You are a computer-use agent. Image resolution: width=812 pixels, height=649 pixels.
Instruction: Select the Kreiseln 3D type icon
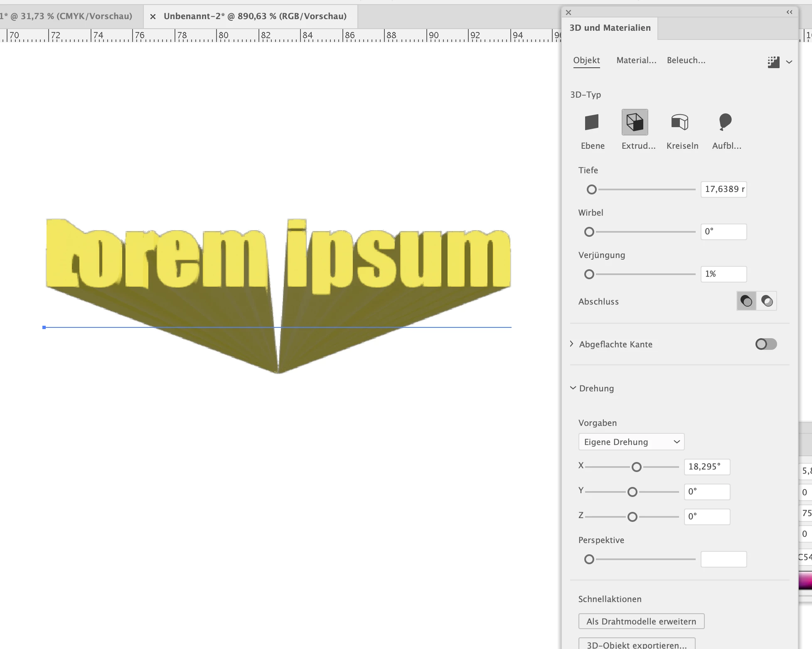[680, 123]
